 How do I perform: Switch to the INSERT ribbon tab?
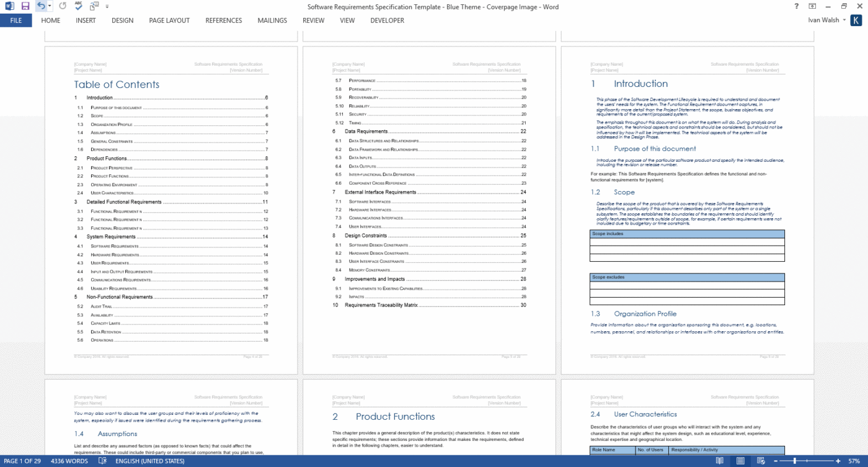(x=86, y=20)
